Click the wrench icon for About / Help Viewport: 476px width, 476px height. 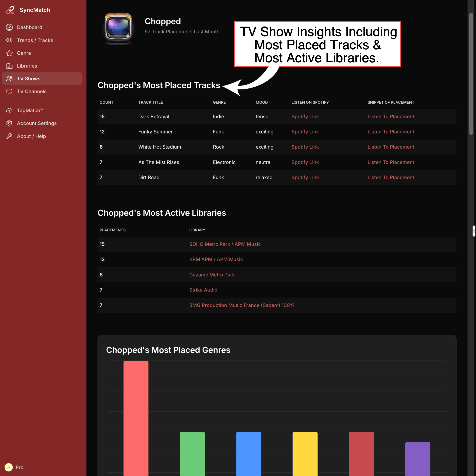coord(9,136)
